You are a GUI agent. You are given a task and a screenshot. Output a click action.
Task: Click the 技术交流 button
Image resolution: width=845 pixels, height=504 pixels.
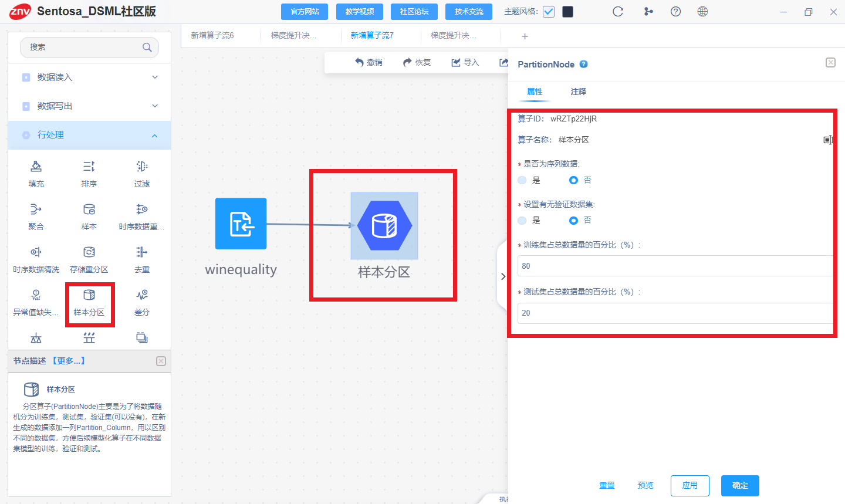(469, 12)
